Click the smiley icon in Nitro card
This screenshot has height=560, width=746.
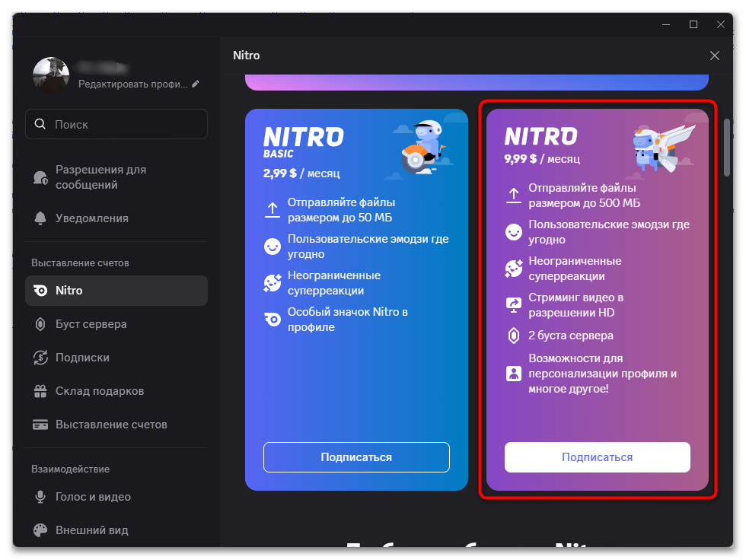(x=513, y=232)
